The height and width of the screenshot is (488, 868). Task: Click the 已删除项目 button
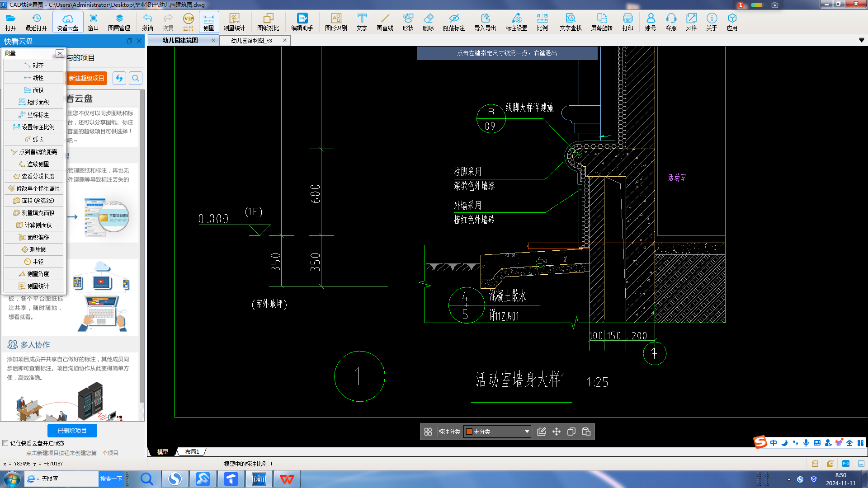72,431
